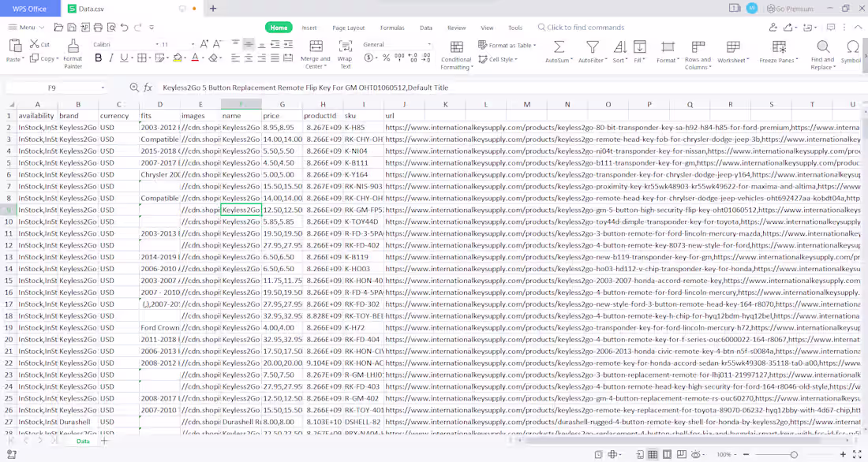868x462 pixels.
Task: Switch to the Formulas ribbon tab
Action: point(392,27)
